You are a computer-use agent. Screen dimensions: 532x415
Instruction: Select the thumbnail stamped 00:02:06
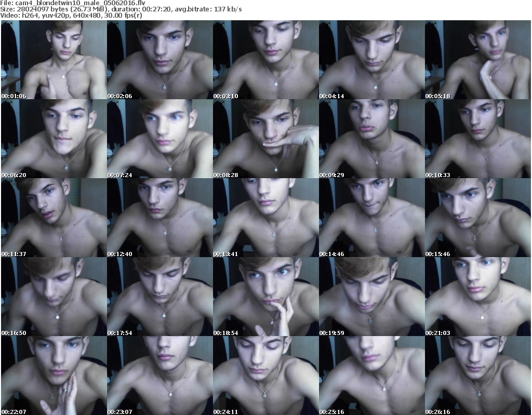click(160, 60)
